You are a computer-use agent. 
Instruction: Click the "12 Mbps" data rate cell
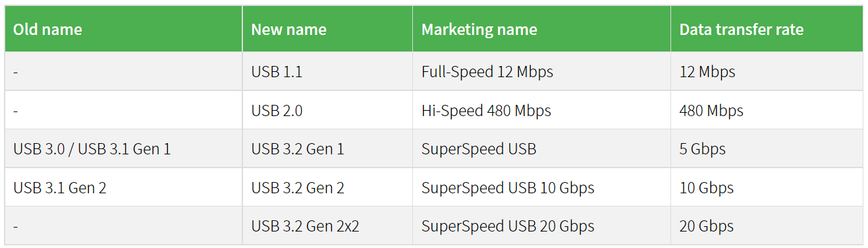click(x=767, y=71)
